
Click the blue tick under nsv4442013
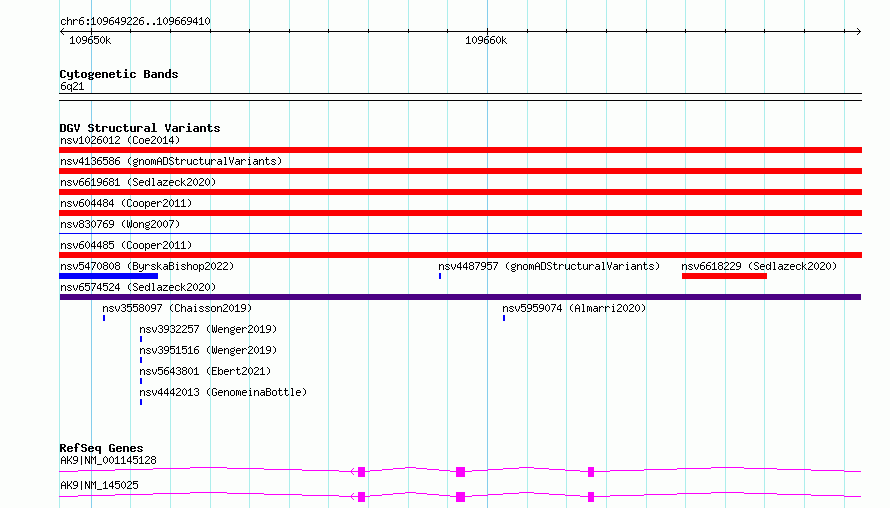[x=141, y=402]
